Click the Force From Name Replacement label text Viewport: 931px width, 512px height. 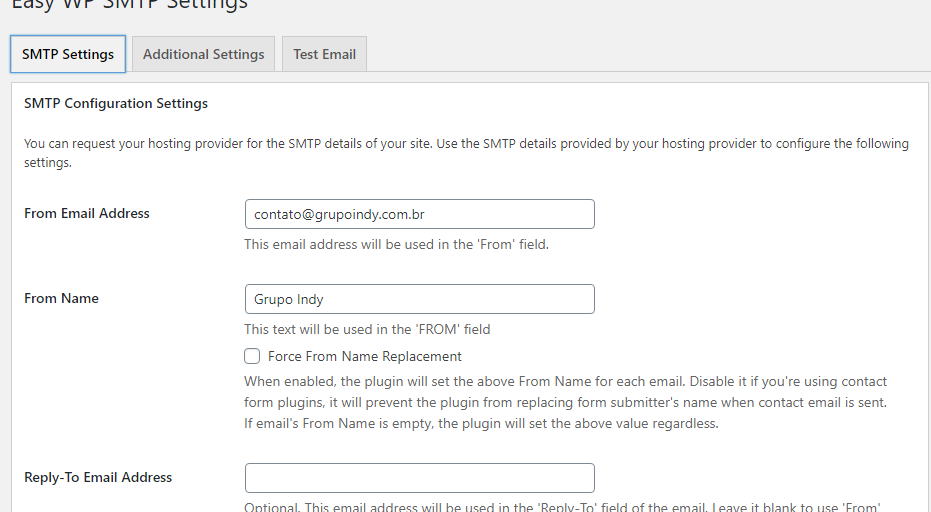click(x=365, y=356)
